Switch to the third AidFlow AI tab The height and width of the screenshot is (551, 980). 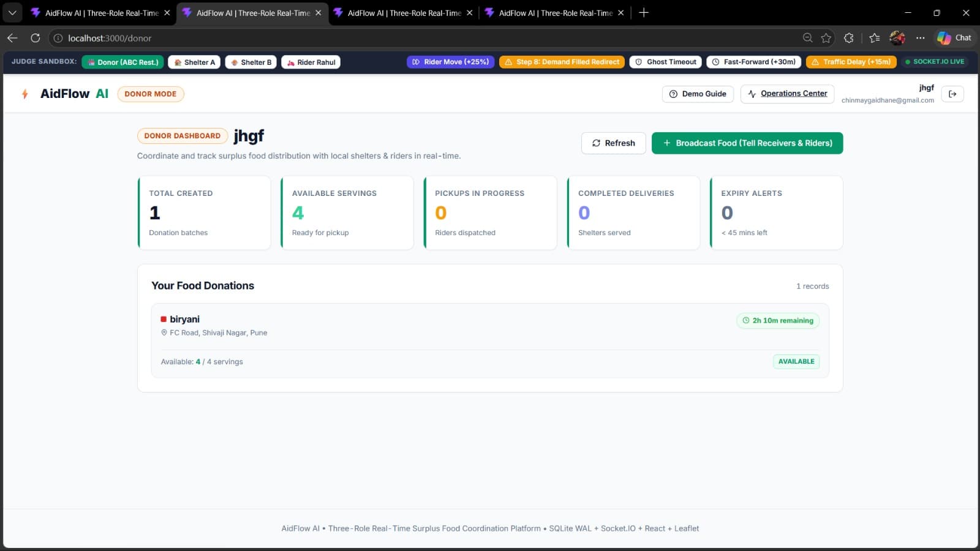[404, 13]
